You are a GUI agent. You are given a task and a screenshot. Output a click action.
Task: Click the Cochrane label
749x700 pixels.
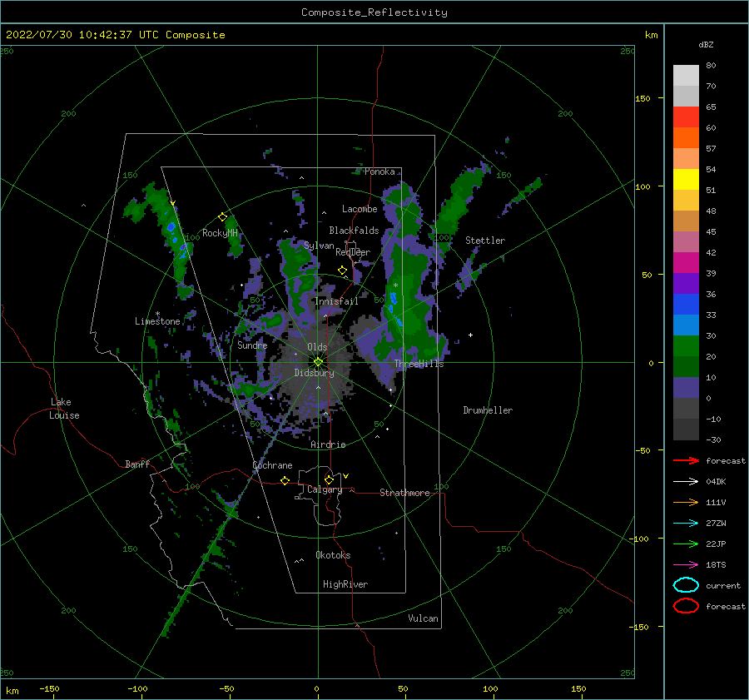(x=272, y=465)
